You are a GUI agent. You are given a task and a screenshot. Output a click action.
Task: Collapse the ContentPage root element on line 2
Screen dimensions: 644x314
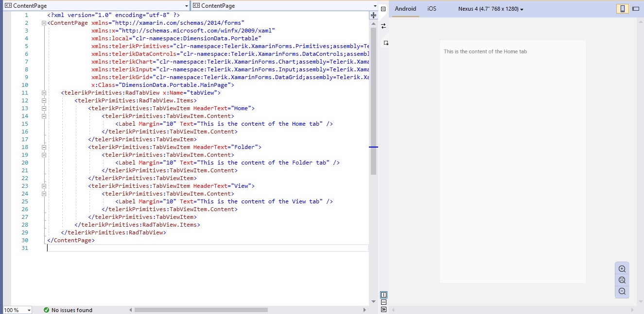(44, 23)
